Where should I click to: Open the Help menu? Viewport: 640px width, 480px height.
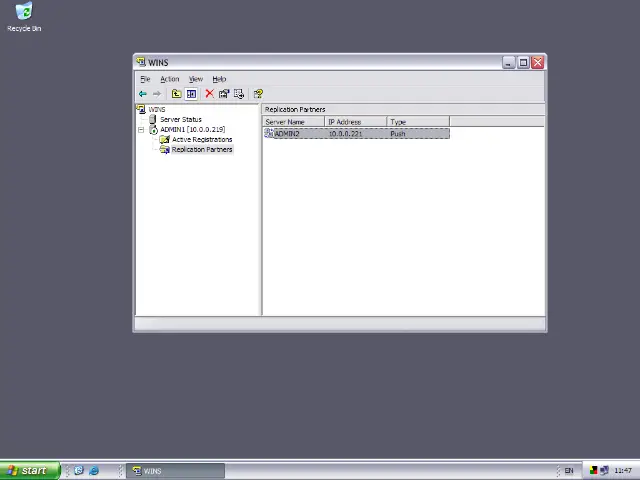(x=219, y=79)
